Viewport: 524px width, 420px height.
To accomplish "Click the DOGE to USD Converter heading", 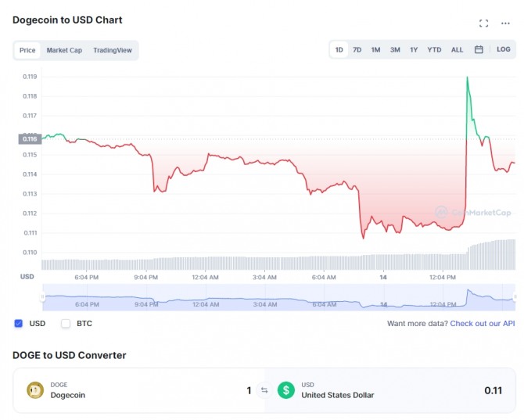I will pyautogui.click(x=70, y=355).
